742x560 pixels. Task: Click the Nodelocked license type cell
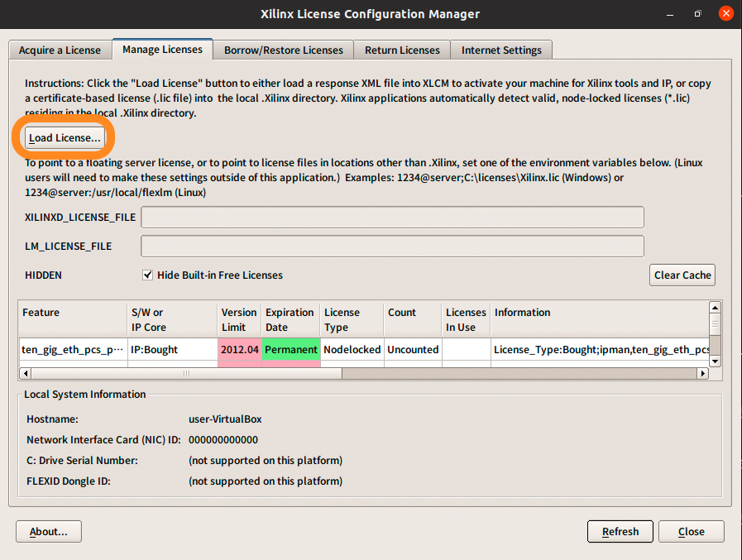pos(352,349)
